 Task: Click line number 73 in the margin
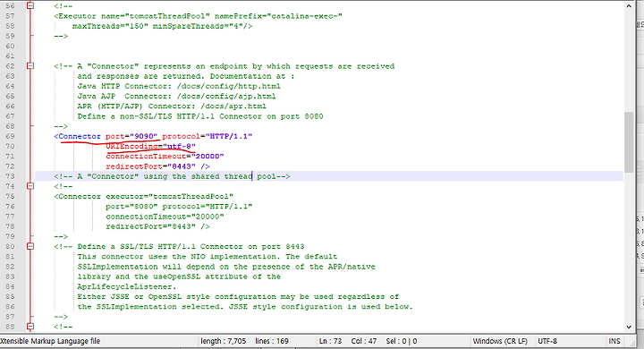(x=10, y=176)
